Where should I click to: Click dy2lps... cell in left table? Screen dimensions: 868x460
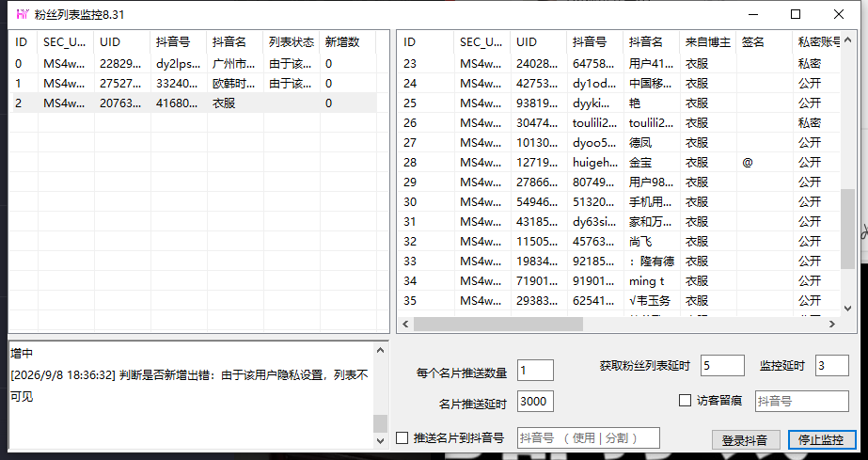(x=179, y=64)
